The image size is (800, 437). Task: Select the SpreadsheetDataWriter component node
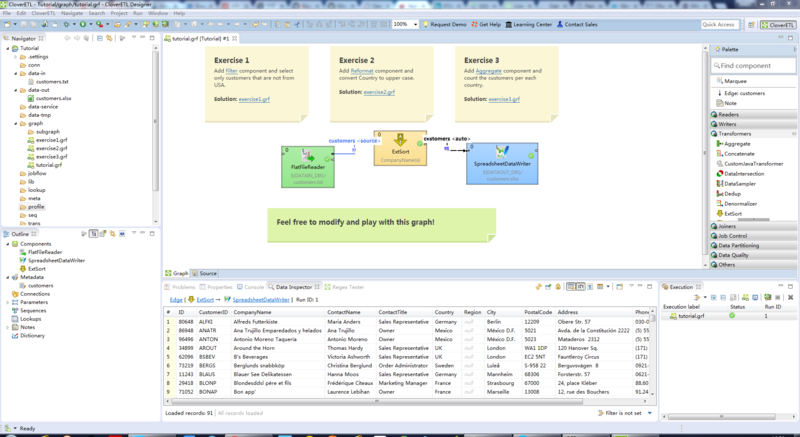502,163
